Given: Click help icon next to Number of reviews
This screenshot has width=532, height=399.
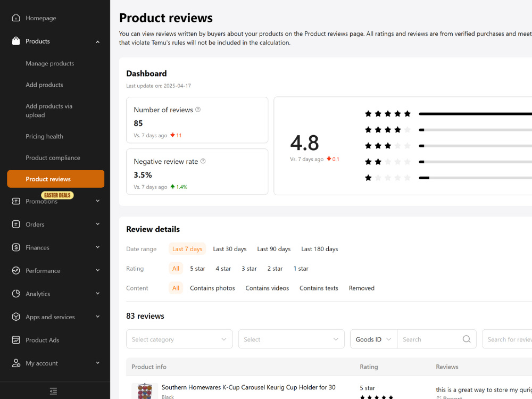Looking at the screenshot, I should coord(198,110).
